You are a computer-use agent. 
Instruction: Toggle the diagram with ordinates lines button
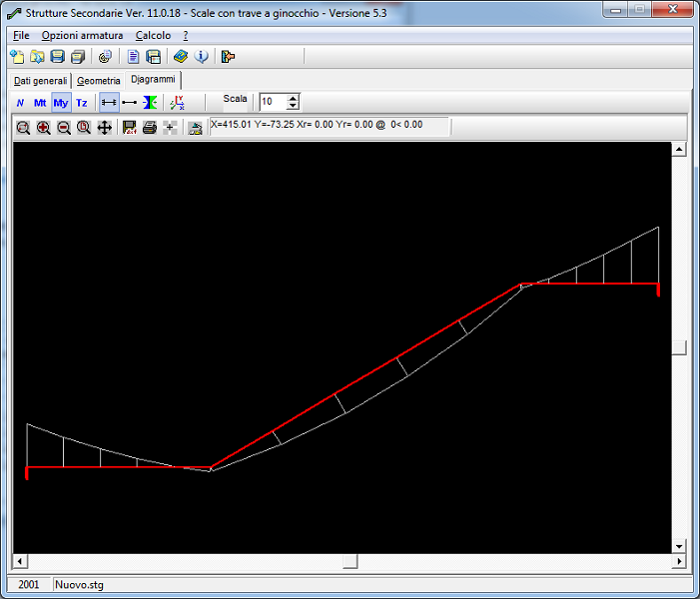click(109, 103)
